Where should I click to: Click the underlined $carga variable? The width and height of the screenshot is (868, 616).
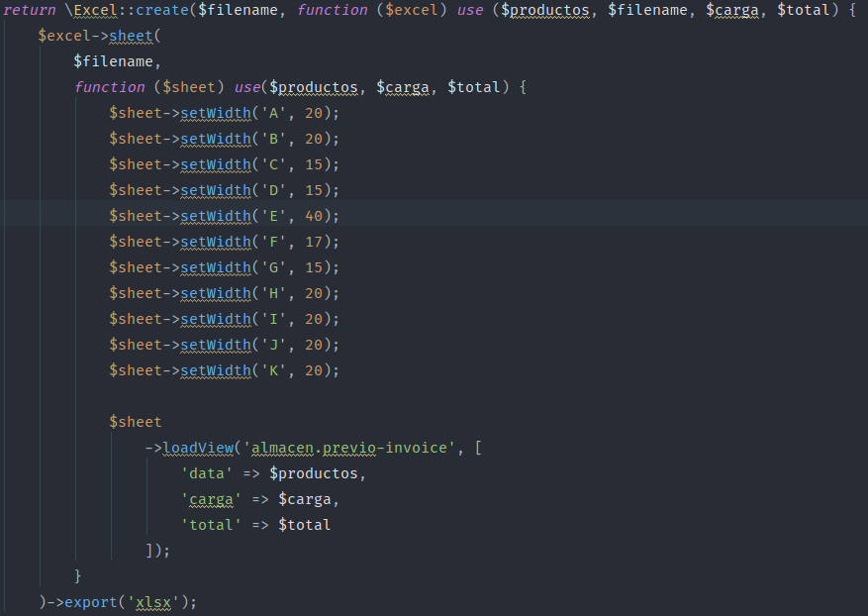pos(733,9)
